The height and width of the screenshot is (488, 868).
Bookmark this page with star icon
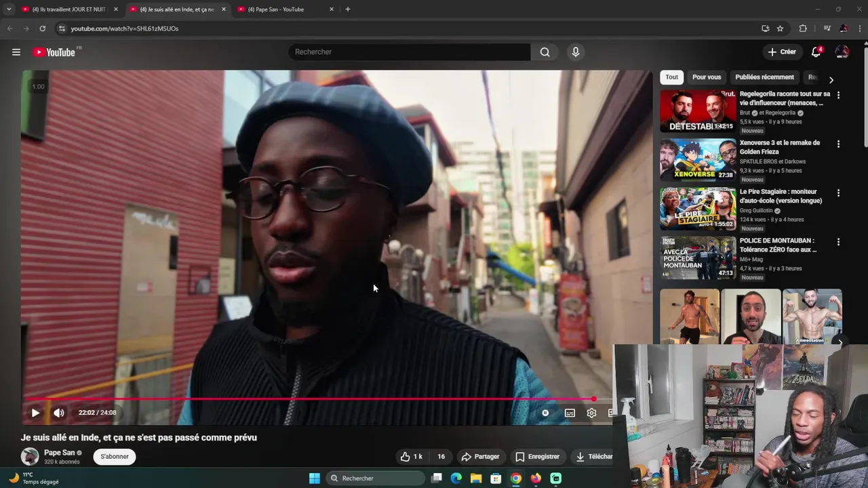[x=781, y=28]
